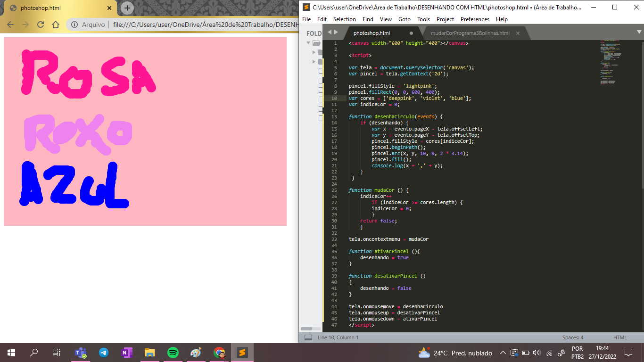Open Windows taskbar search
This screenshot has height=362, width=644.
click(34, 353)
